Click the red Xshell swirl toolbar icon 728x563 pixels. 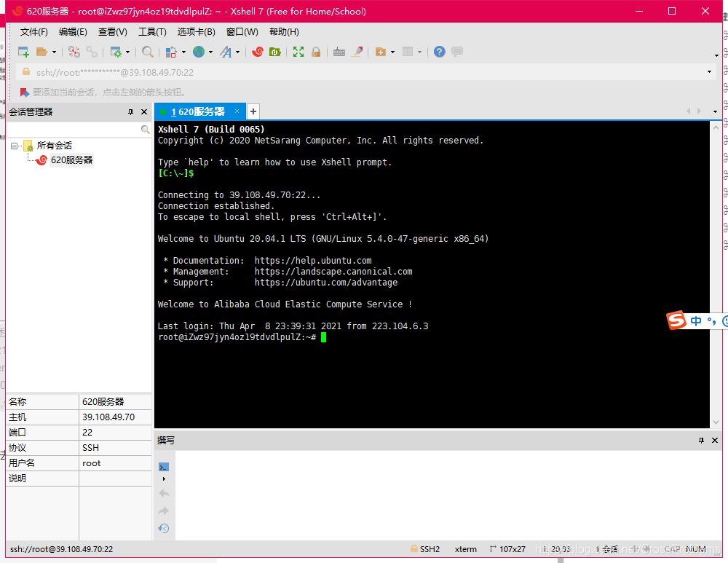[x=257, y=52]
